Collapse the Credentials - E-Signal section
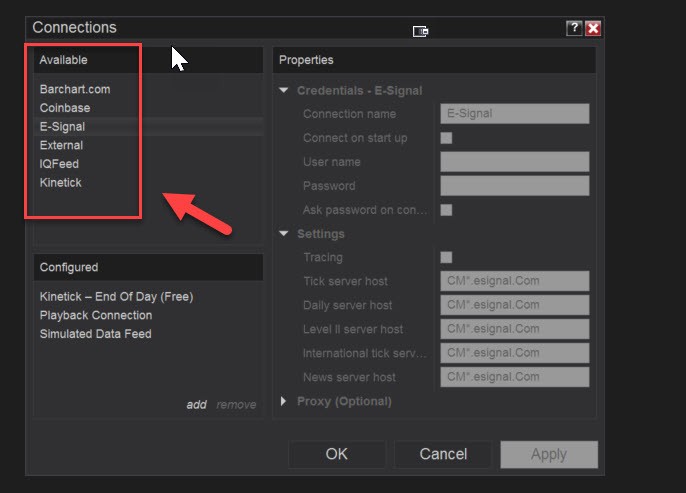This screenshot has height=493, width=686. 284,91
